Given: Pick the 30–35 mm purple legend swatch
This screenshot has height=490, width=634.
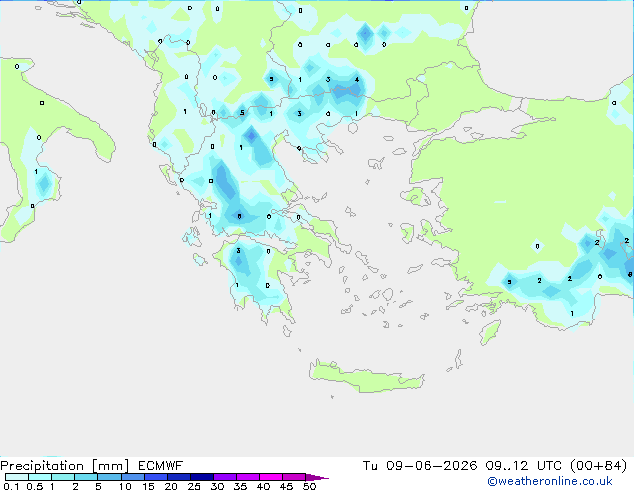Looking at the screenshot, I should point(225,477).
